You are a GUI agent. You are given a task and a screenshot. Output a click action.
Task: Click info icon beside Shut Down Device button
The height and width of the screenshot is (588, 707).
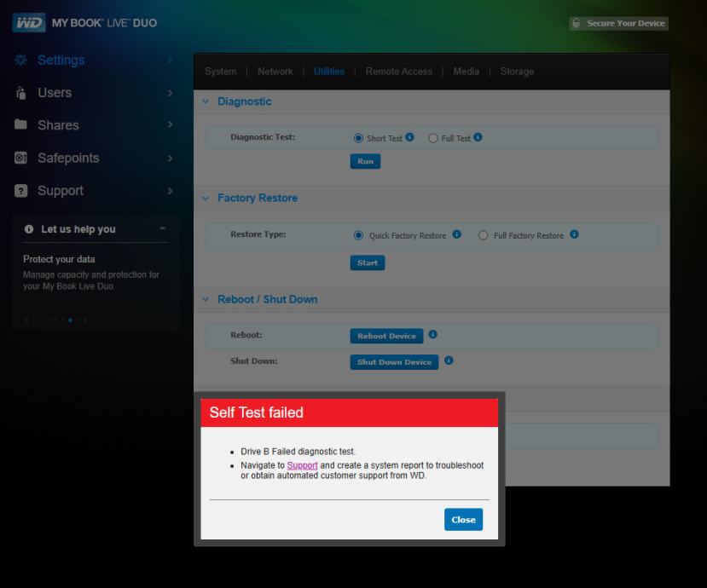point(449,360)
